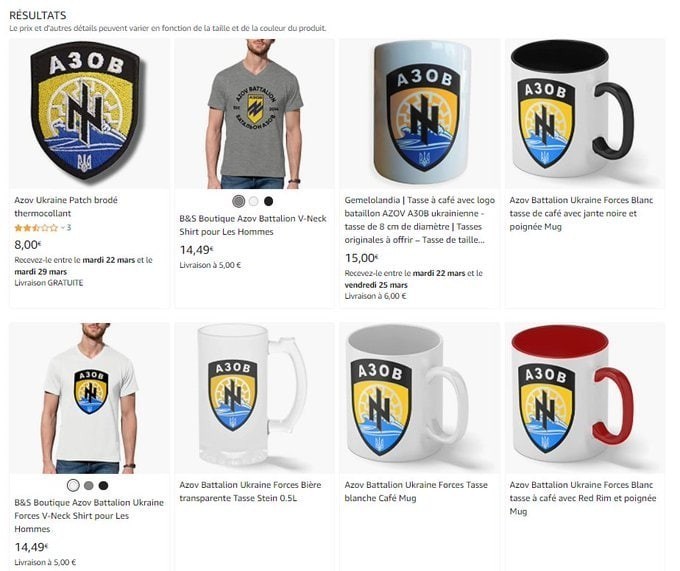Open Gemelolandia 'Tasse à café avec logo' link

420,220
